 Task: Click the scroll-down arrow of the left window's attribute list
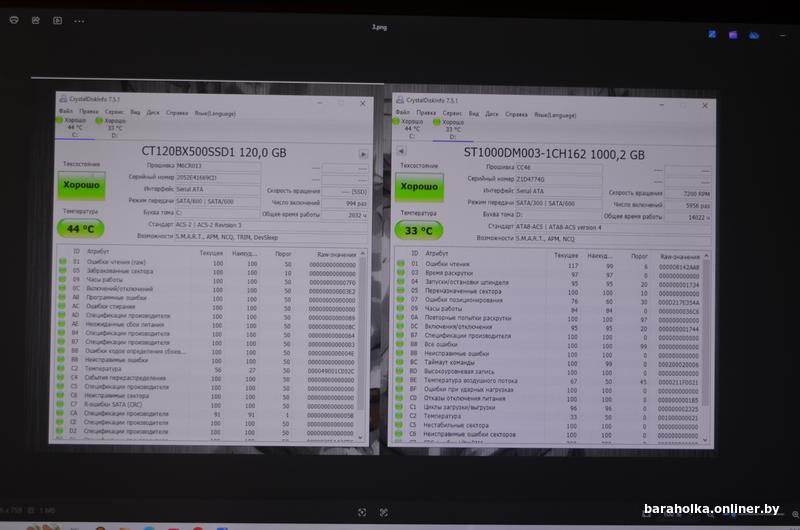(x=361, y=437)
